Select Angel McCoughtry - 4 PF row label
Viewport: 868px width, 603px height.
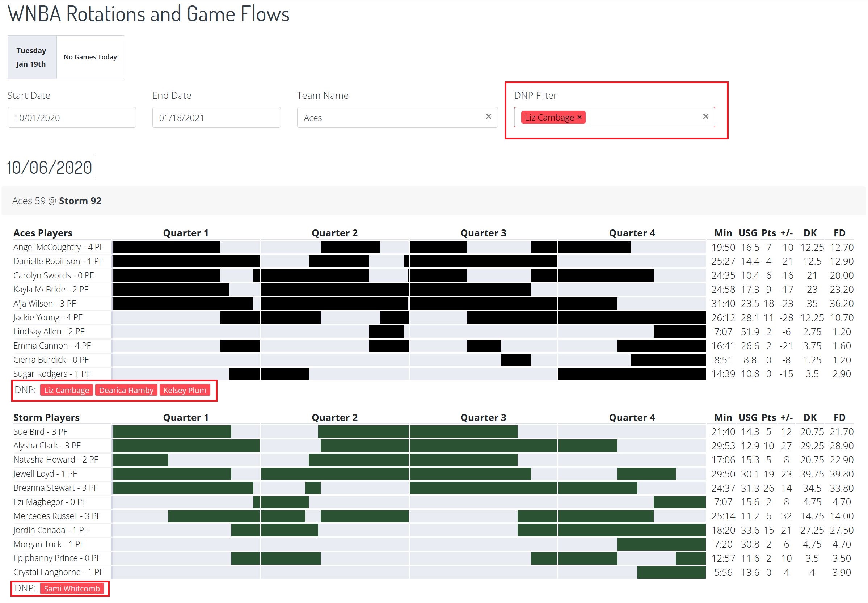59,247
